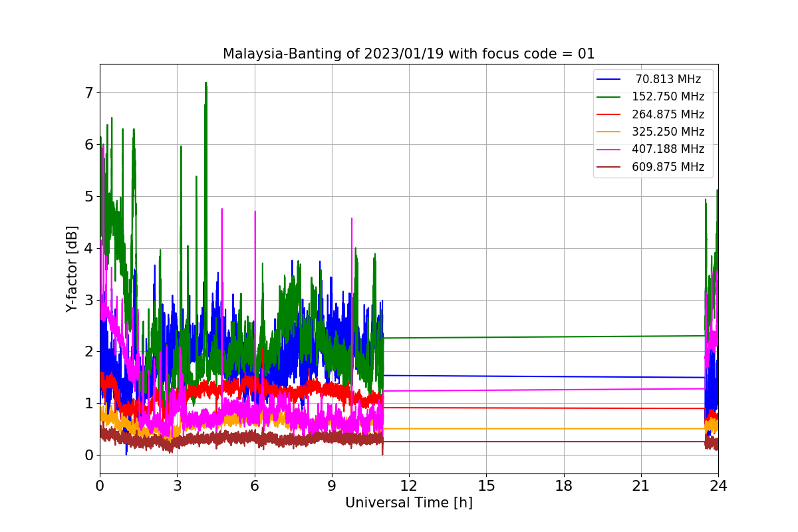The height and width of the screenshot is (532, 798).
Task: Click y-axis tick label 4
Action: click(x=88, y=248)
